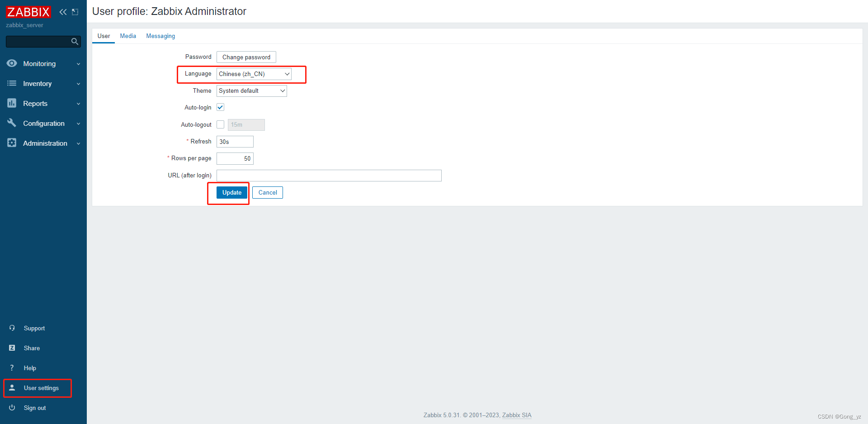Enable the Auto-logout checkbox
This screenshot has width=868, height=424.
[x=220, y=124]
